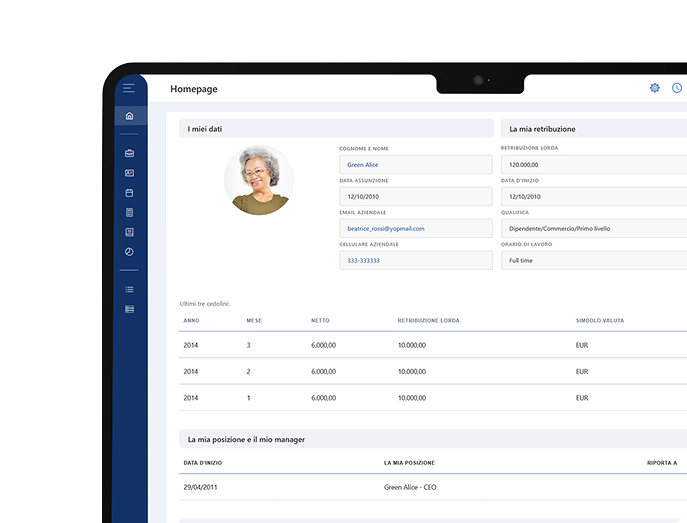This screenshot has height=523, width=687.
Task: Click the NETTO column header in payslip table
Action: point(321,320)
